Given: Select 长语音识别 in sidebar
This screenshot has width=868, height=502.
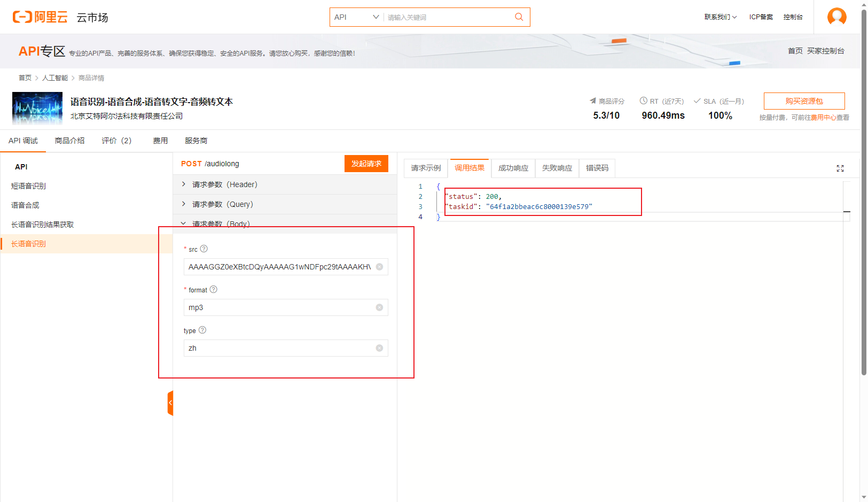Looking at the screenshot, I should pos(87,244).
